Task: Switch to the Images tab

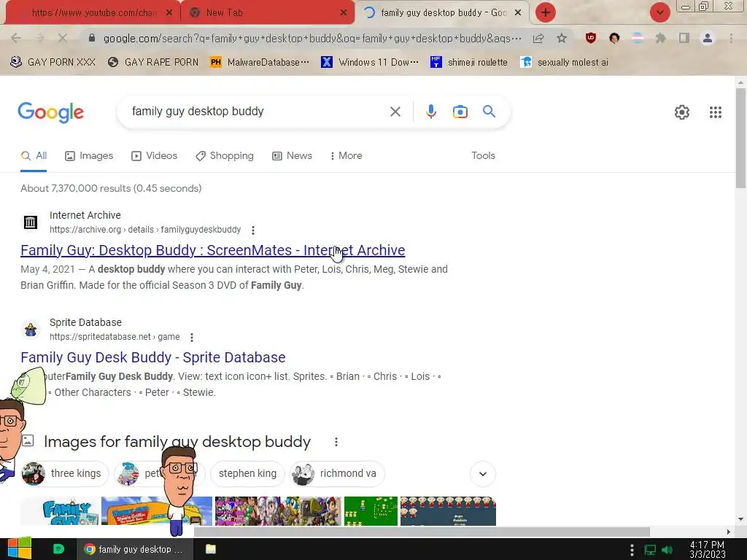Action: (x=89, y=156)
